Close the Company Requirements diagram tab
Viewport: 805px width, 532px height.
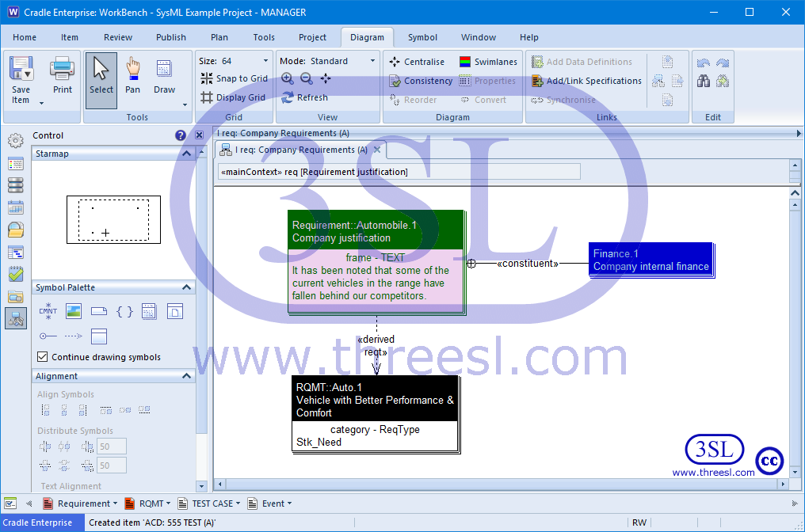377,150
